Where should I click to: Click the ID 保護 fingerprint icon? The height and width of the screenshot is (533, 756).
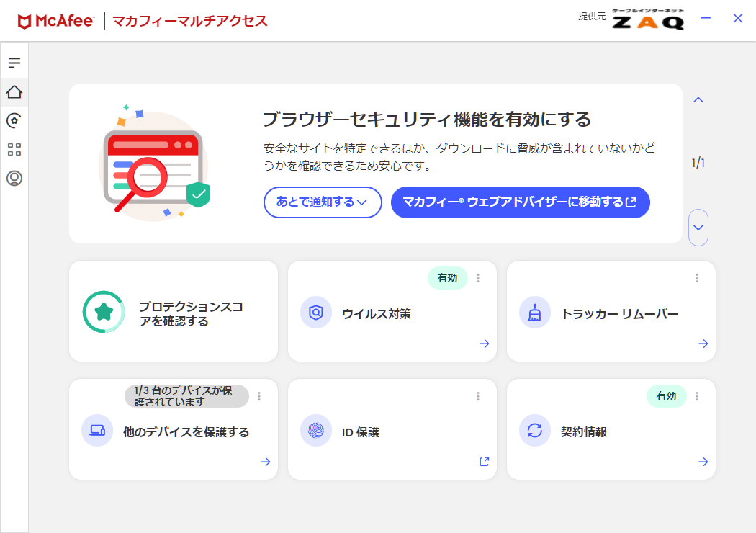[x=316, y=430]
